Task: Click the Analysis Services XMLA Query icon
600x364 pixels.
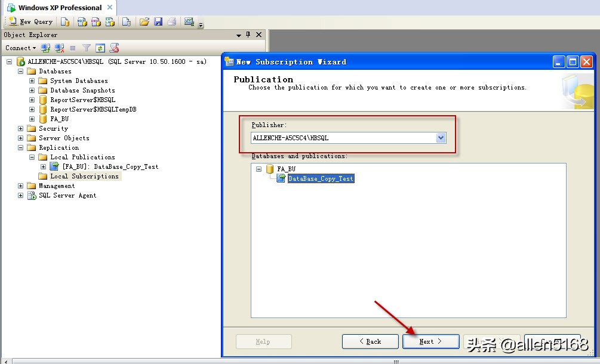Action: 110,22
